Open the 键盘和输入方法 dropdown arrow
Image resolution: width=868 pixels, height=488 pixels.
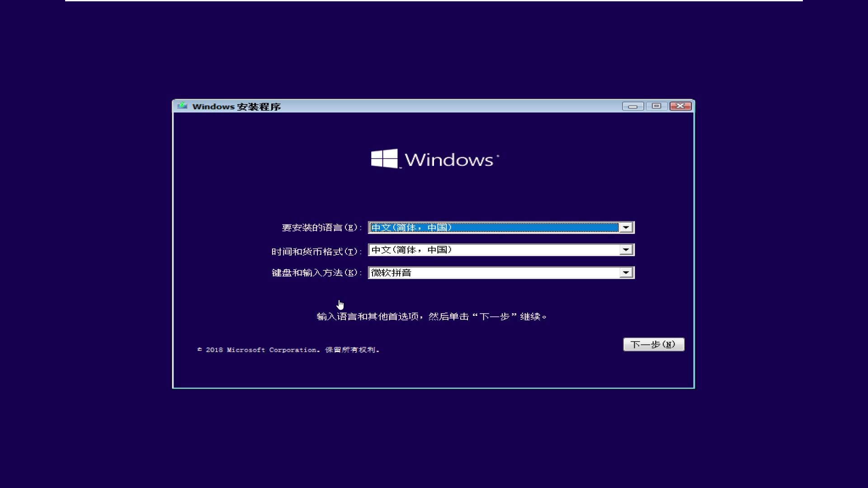pyautogui.click(x=626, y=272)
